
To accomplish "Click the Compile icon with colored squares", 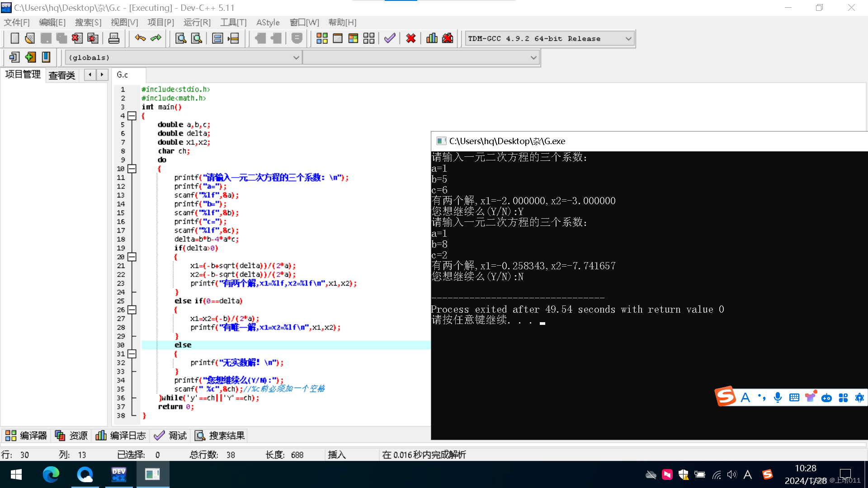I will pyautogui.click(x=322, y=38).
